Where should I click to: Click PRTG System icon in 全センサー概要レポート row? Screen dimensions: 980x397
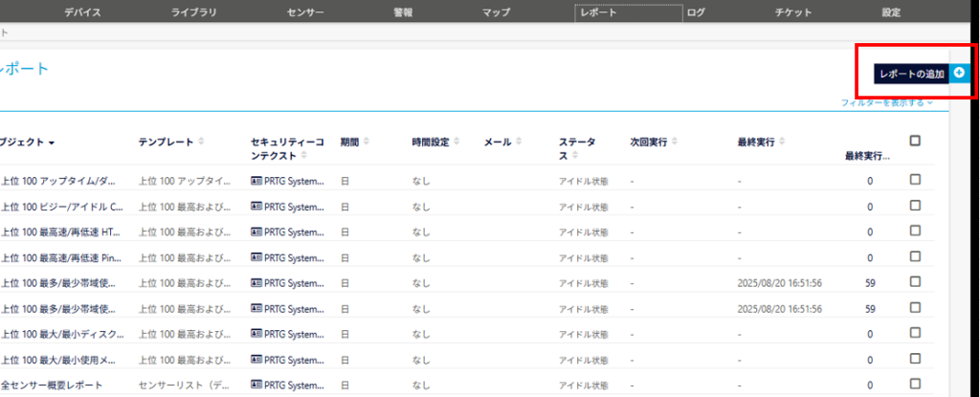tap(256, 385)
